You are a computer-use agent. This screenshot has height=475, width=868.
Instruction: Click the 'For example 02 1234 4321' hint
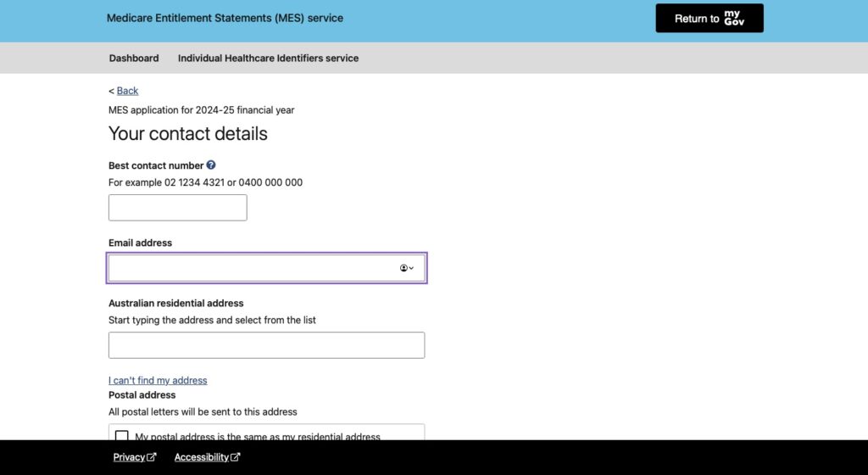(205, 182)
